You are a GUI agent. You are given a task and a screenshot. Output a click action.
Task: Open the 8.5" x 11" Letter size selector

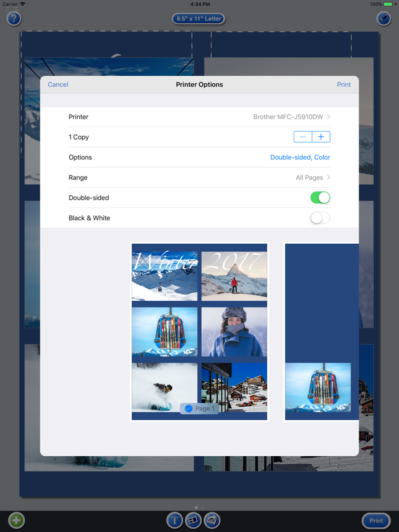tap(199, 19)
